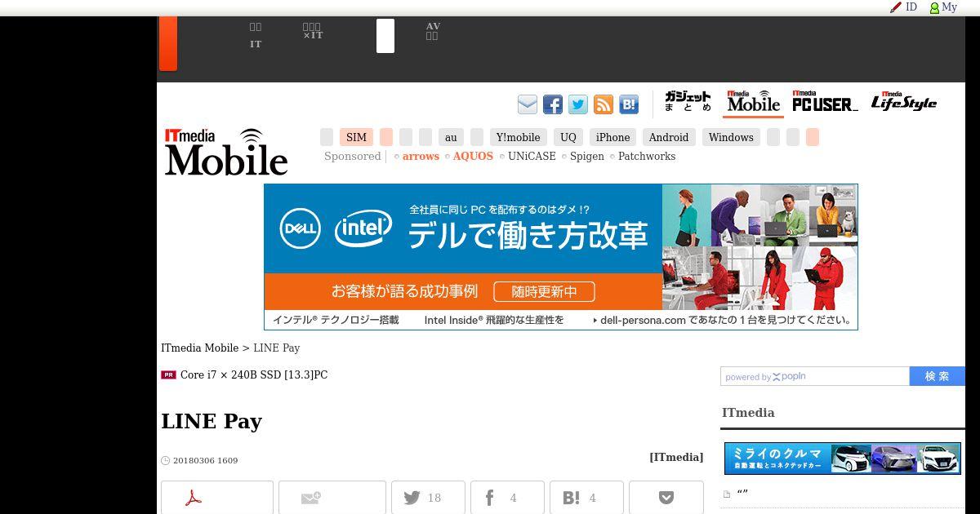Save article with Pocket button
980x514 pixels.
[x=666, y=498]
